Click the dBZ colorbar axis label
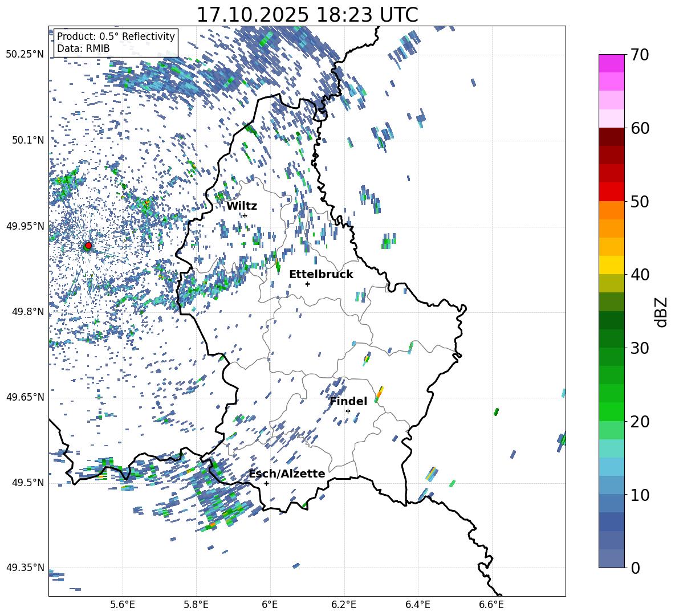 pos(661,312)
